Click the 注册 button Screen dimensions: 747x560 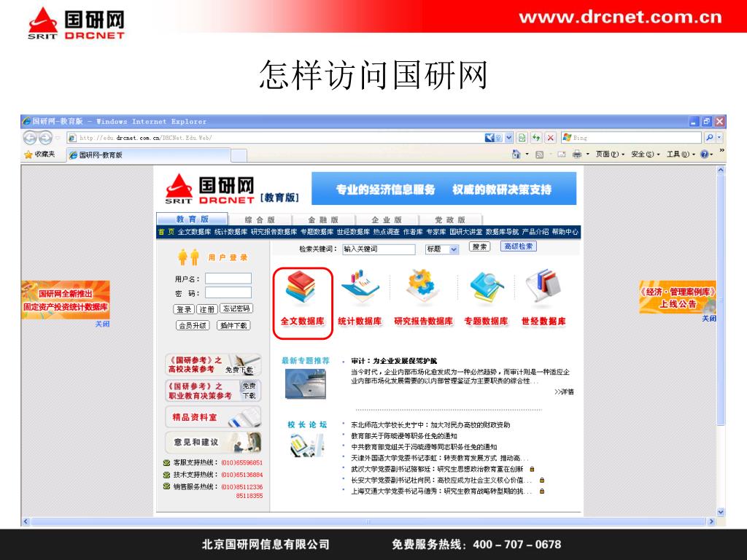206,309
